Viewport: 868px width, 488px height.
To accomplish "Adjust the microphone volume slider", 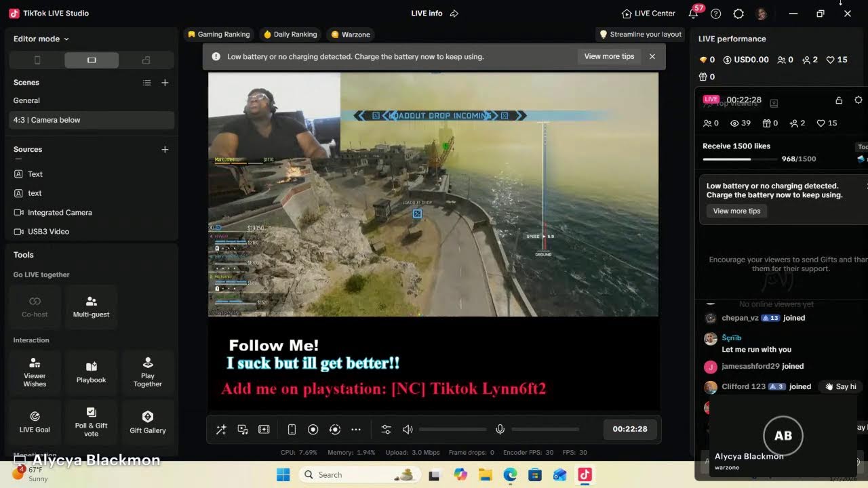I will click(545, 430).
